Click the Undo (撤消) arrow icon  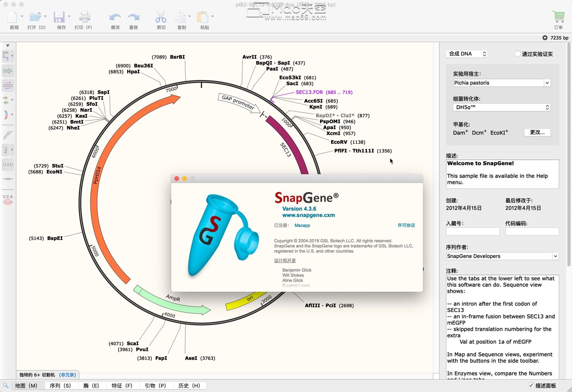[115, 17]
